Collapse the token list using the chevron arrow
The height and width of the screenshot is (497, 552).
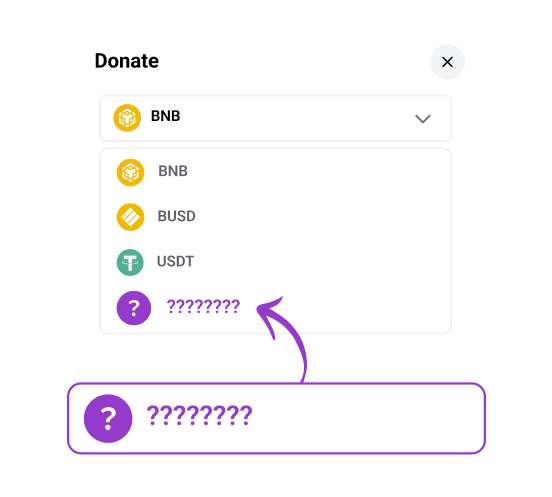(x=423, y=119)
